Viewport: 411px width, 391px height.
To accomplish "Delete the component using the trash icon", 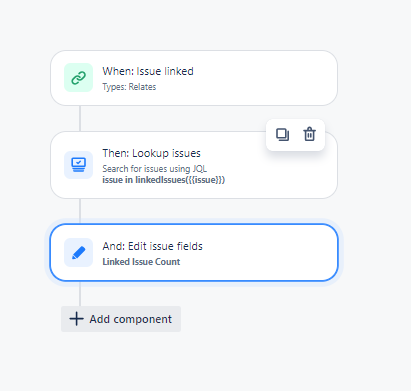I will [x=309, y=135].
